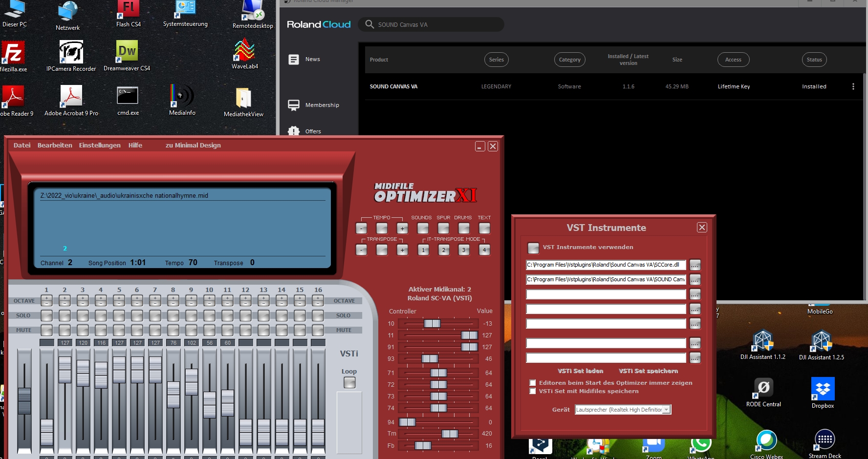Enable VST Instrumente verwenden checkbox
Image resolution: width=868 pixels, height=459 pixels.
pyautogui.click(x=534, y=248)
